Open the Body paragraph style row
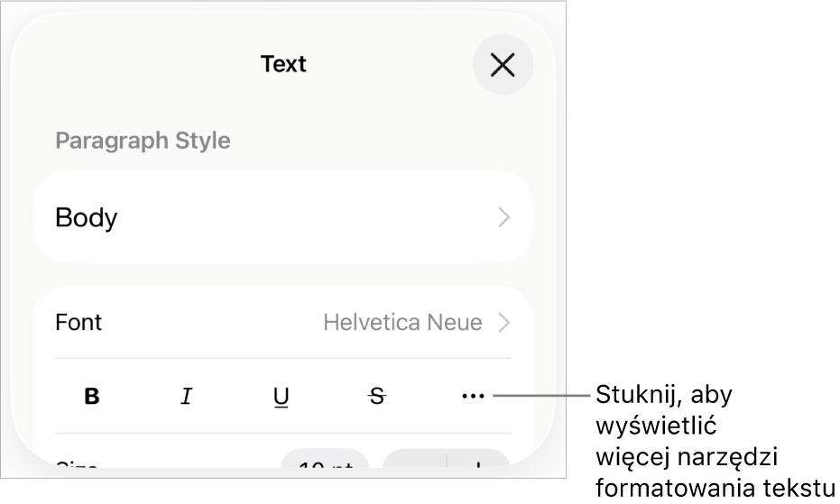 [282, 217]
